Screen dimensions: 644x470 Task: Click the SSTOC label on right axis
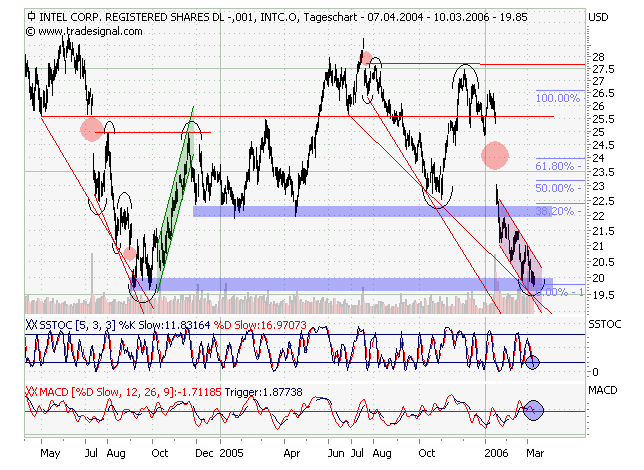[605, 326]
